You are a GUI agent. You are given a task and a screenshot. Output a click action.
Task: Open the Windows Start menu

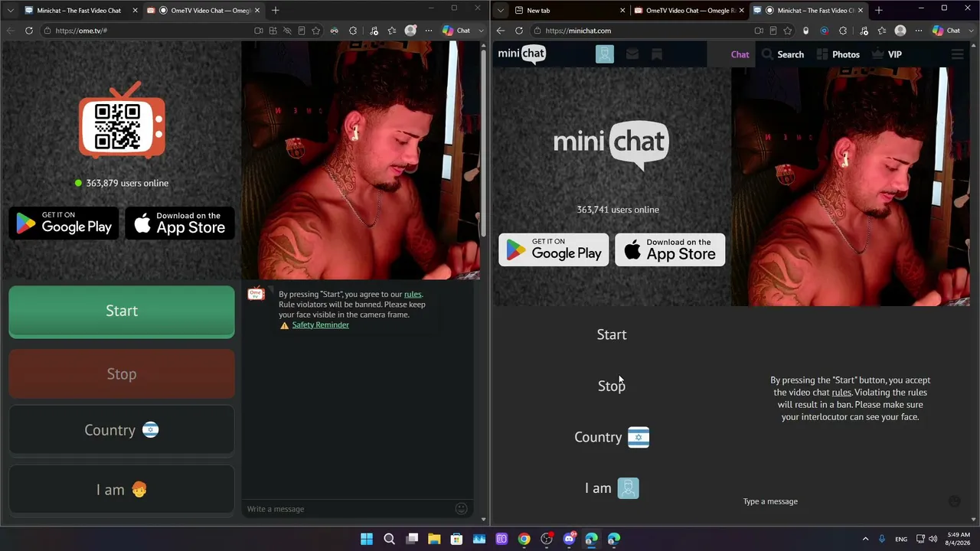coord(367,539)
